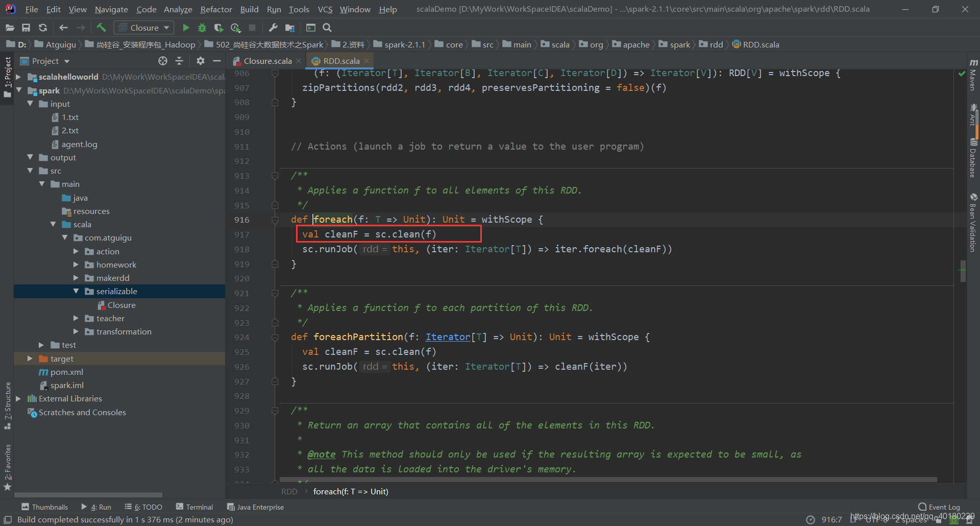980x526 pixels.
Task: Collapse all nodes in Project panel
Action: point(179,61)
